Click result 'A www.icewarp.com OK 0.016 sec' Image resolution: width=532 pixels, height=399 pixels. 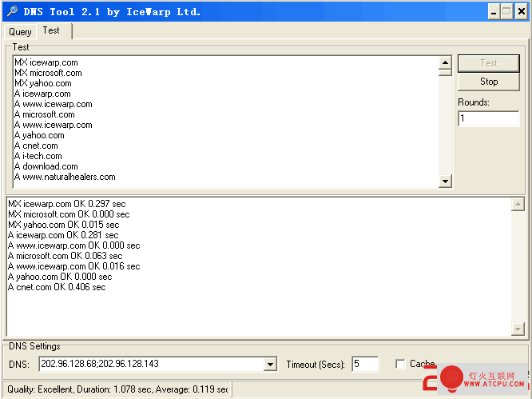click(x=74, y=266)
